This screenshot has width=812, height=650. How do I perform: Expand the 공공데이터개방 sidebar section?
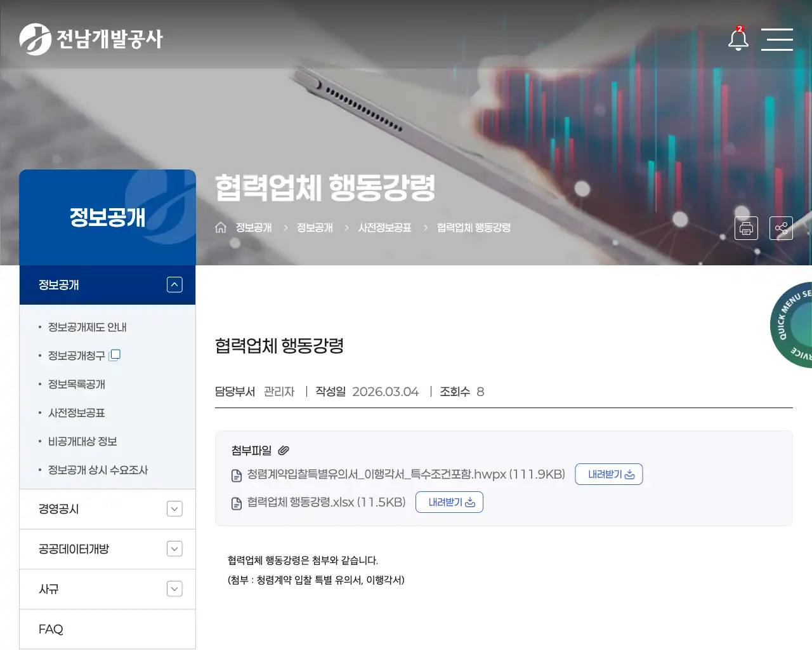[x=174, y=548]
